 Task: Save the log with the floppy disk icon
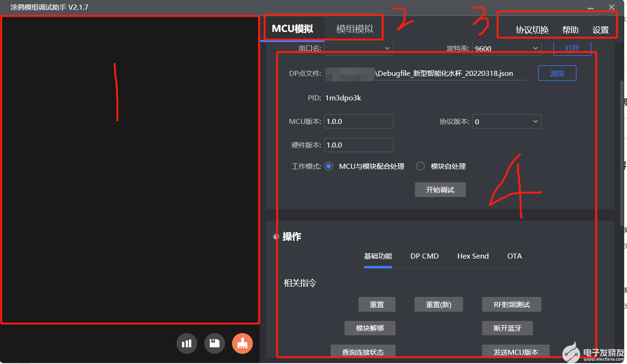point(214,344)
